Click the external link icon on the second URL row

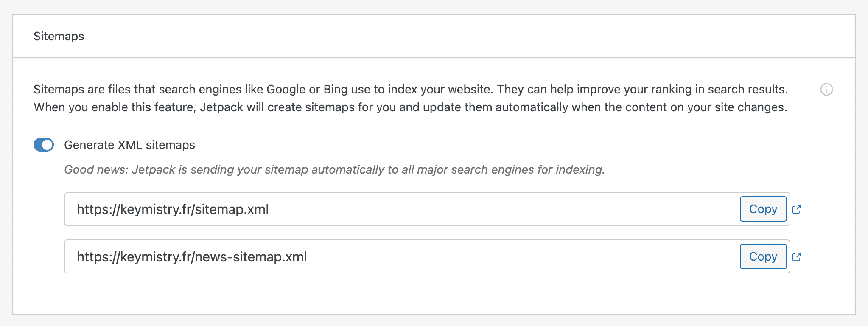coord(798,257)
